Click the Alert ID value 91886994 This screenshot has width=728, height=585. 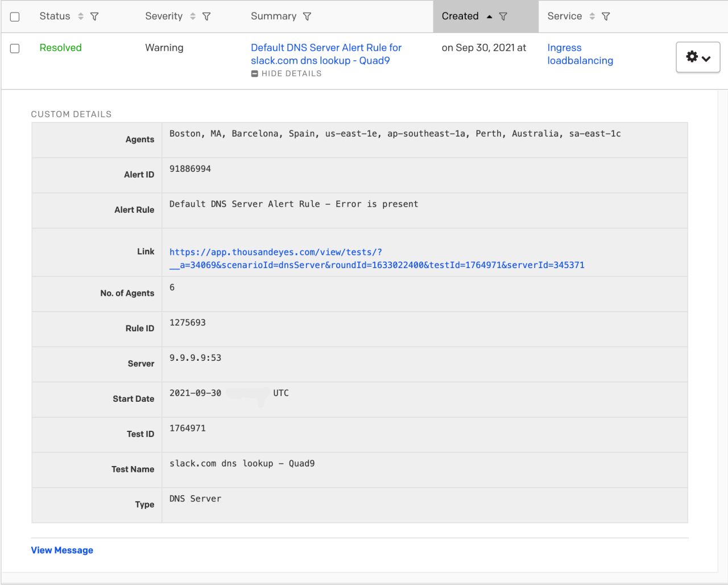point(190,169)
